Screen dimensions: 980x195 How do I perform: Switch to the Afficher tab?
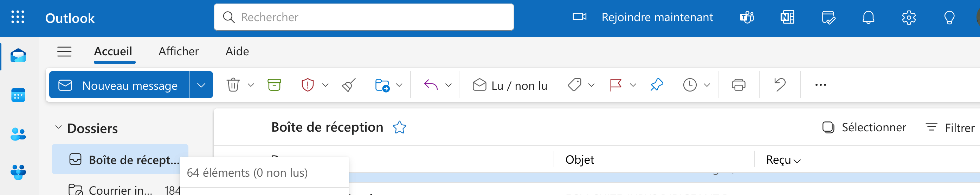pyautogui.click(x=179, y=51)
